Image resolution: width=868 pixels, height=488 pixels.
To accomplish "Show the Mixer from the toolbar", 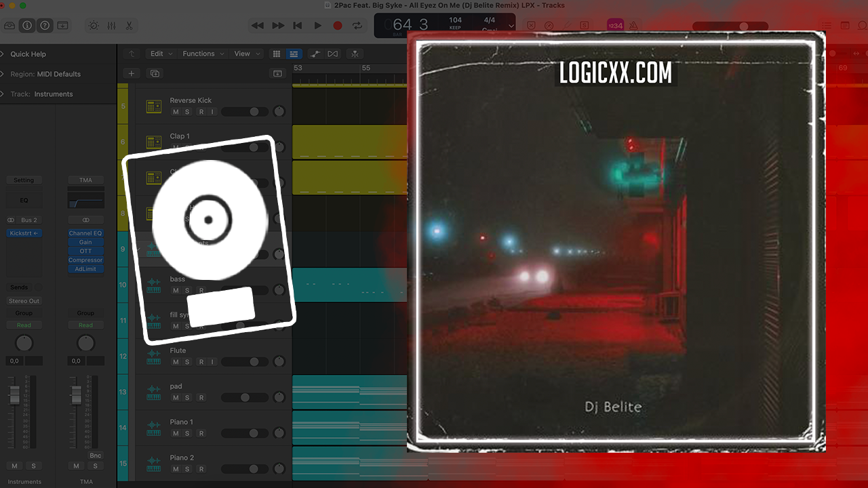I will [111, 25].
